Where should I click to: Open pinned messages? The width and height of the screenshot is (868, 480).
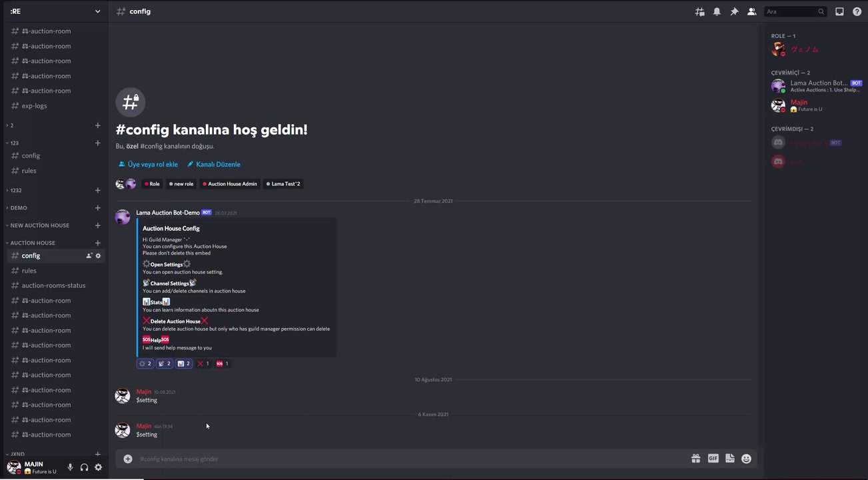(x=734, y=11)
